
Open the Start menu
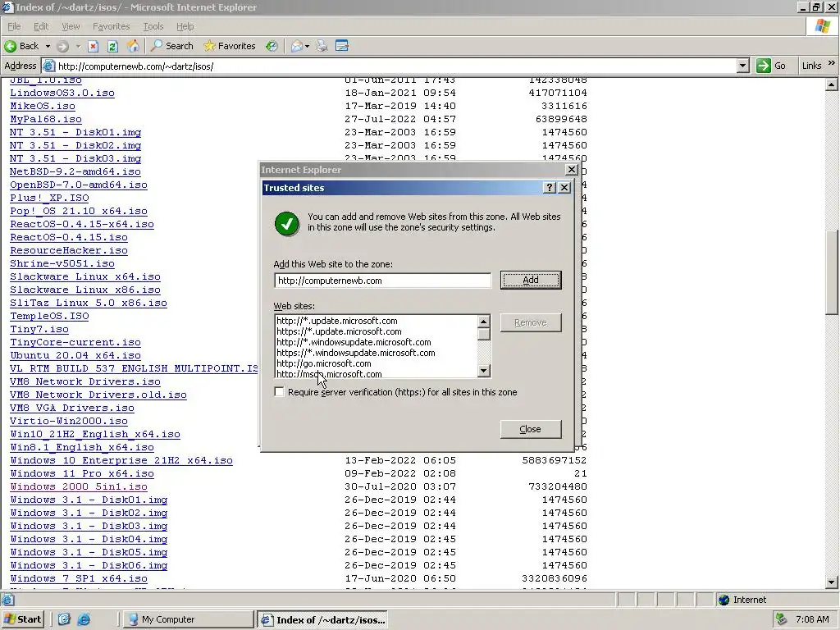tap(22, 619)
